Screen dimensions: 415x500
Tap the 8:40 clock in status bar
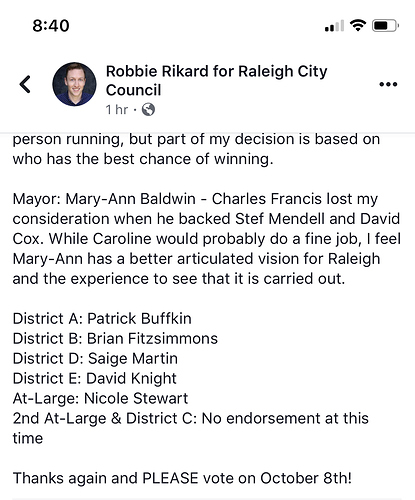click(x=51, y=26)
